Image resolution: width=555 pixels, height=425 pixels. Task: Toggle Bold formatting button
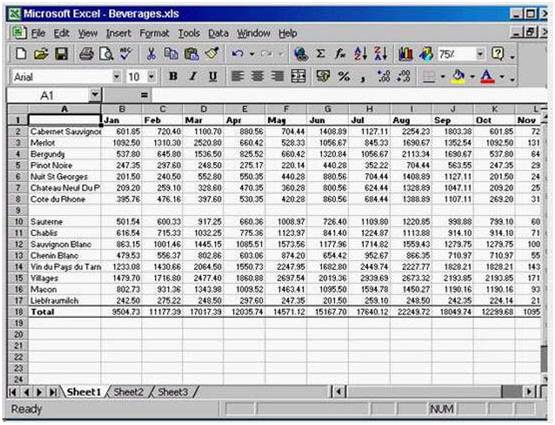pos(173,76)
